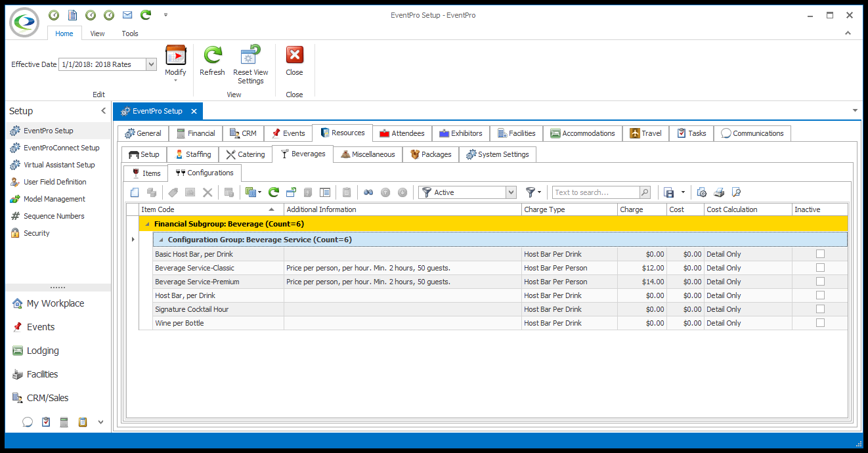Switch to the Items tab
Image resolution: width=868 pixels, height=453 pixels.
[x=146, y=173]
